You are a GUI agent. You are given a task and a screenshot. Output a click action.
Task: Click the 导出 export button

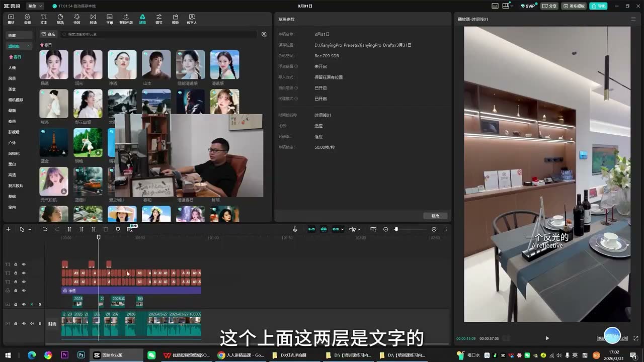(x=599, y=6)
